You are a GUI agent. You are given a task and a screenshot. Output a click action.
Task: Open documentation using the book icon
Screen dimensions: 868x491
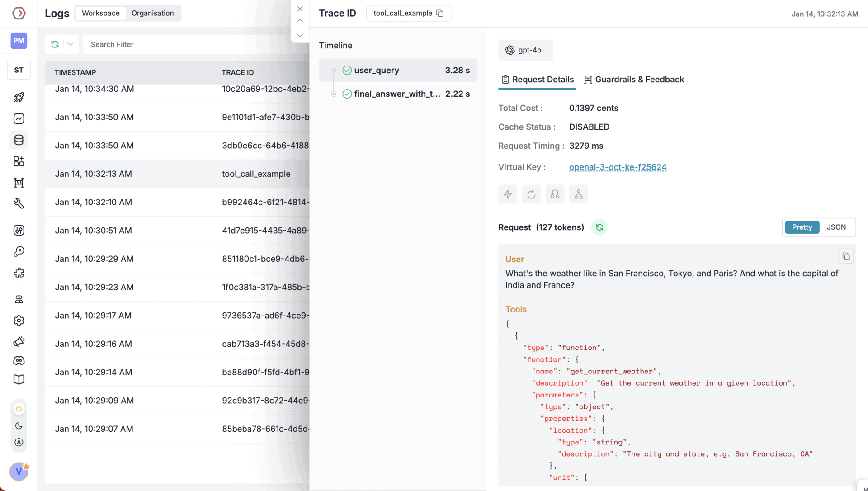tap(19, 379)
